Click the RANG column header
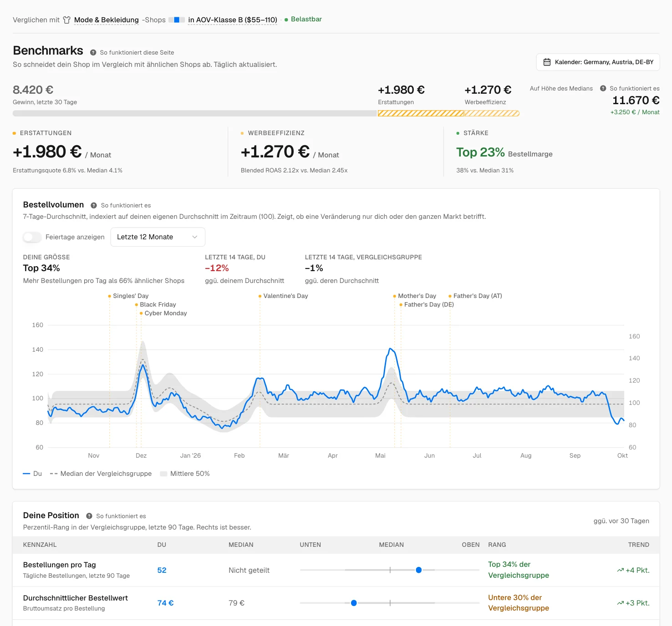This screenshot has height=626, width=672. point(497,545)
